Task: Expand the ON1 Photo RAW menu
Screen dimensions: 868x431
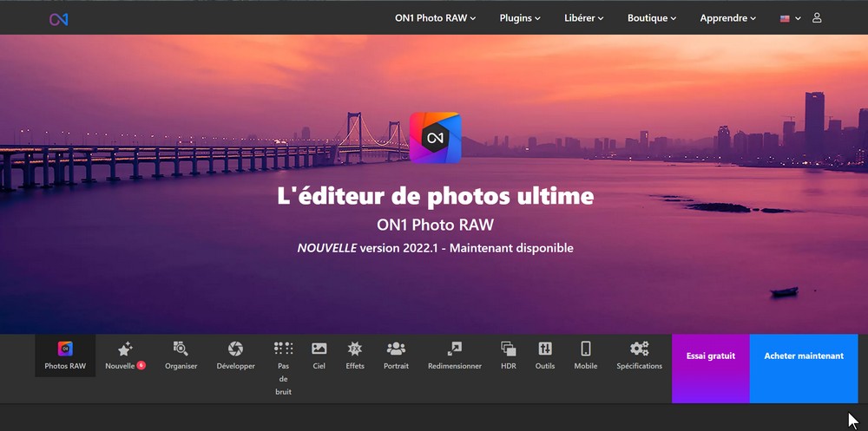Action: [435, 17]
